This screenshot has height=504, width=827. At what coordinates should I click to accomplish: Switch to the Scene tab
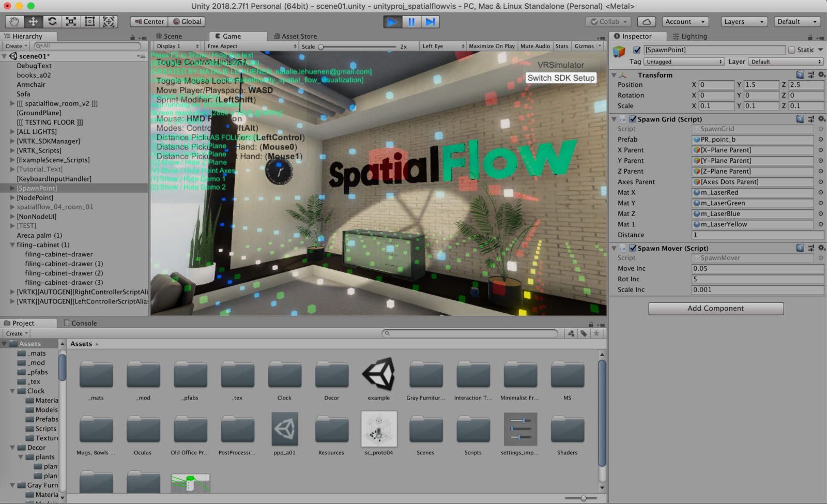pos(169,36)
